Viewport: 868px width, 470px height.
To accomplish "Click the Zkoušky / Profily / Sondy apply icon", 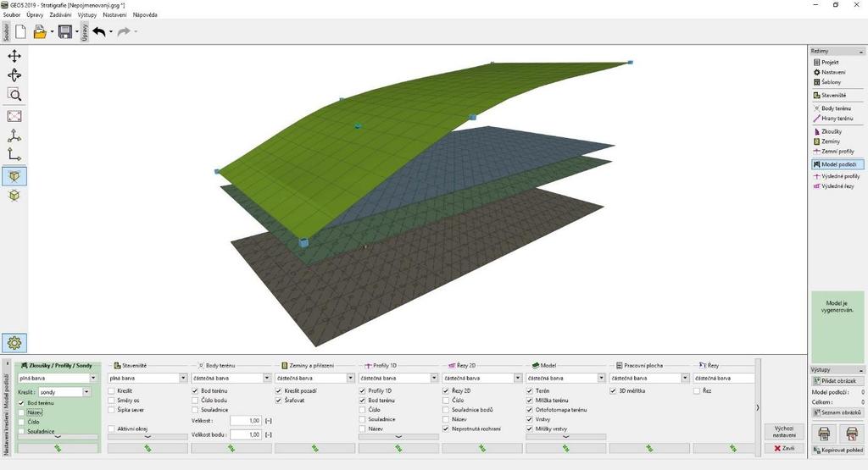I will (x=58, y=449).
